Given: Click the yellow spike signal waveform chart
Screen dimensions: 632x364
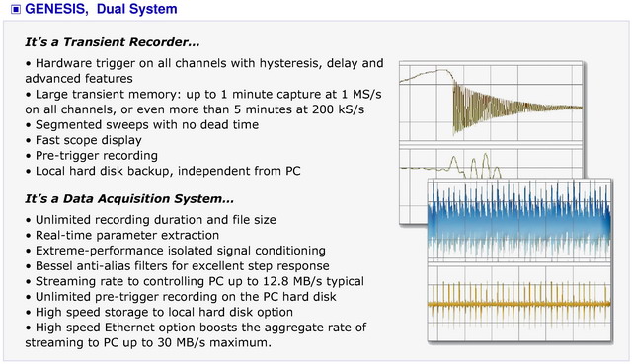Looking at the screenshot, I should tap(520, 303).
